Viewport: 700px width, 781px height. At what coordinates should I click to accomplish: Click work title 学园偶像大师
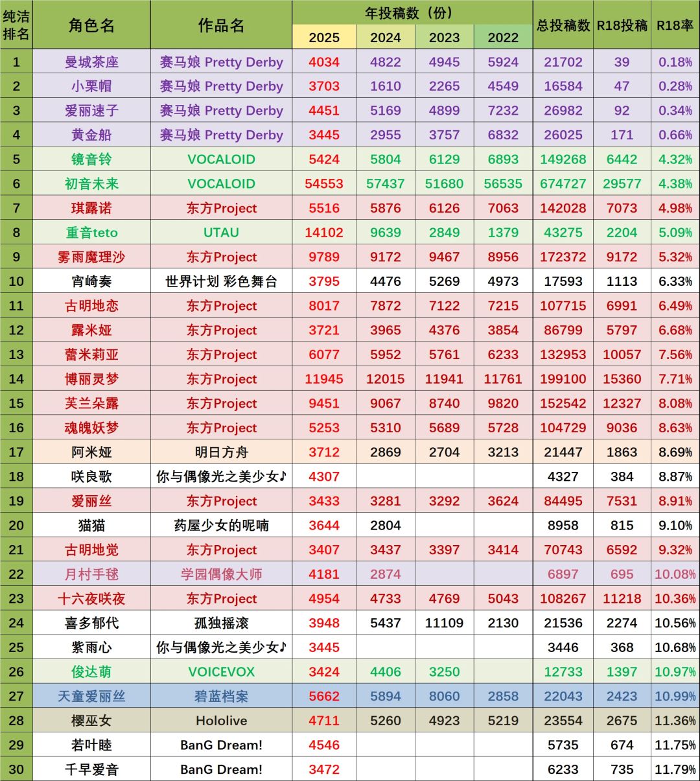coord(221,574)
